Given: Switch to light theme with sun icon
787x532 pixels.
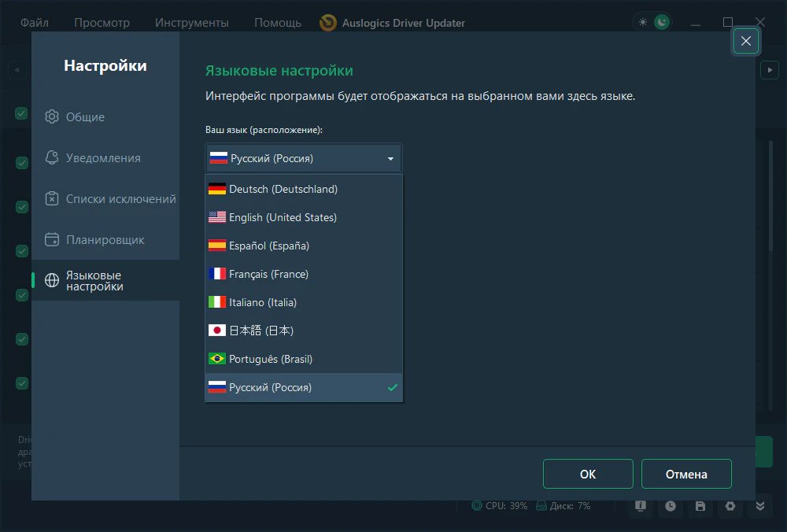Looking at the screenshot, I should [x=643, y=23].
